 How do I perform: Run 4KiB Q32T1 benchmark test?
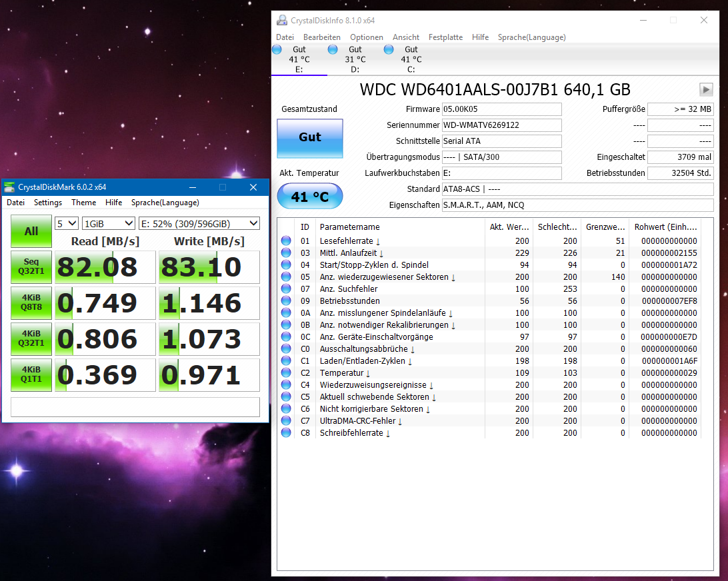click(x=31, y=338)
